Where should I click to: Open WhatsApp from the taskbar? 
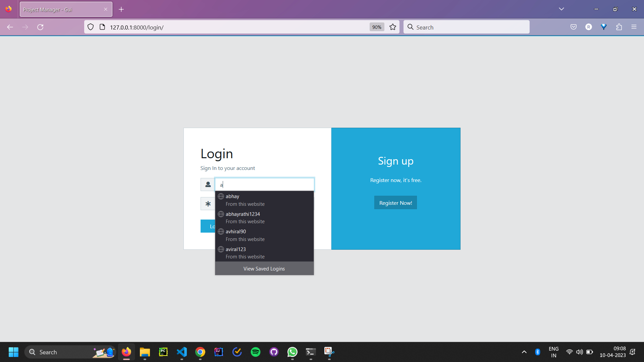[x=292, y=352]
